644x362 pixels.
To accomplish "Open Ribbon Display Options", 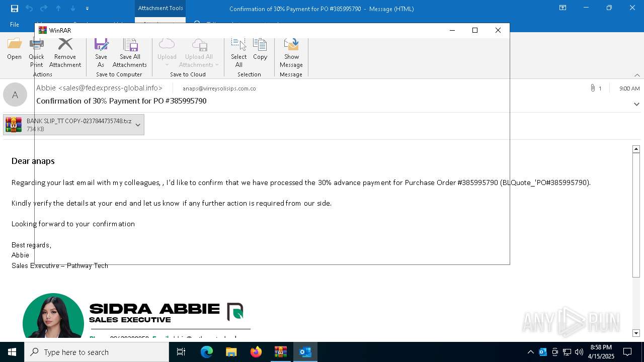I will (563, 8).
